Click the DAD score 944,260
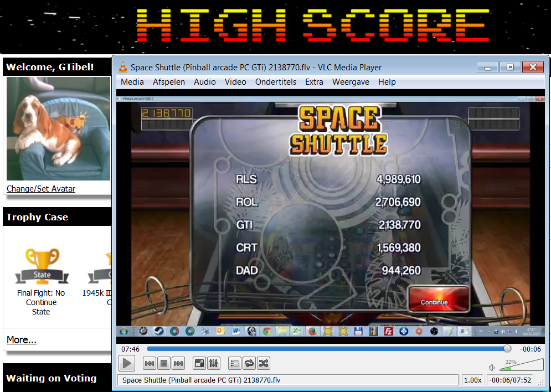This screenshot has width=551, height=392. 401,270
